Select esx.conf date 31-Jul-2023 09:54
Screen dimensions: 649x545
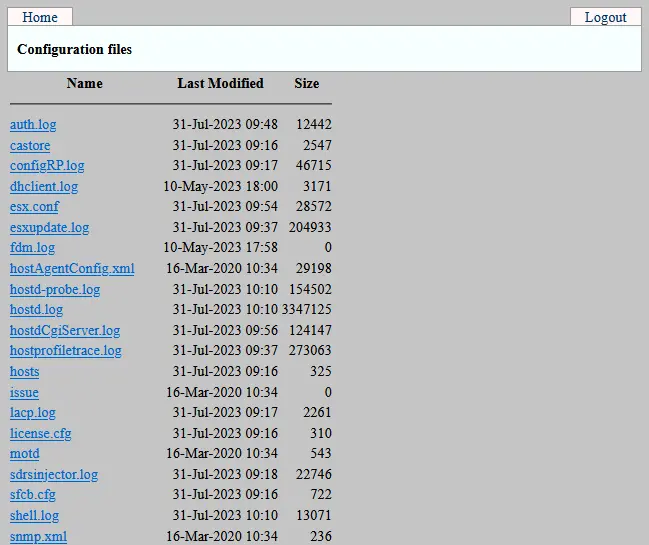click(x=225, y=206)
